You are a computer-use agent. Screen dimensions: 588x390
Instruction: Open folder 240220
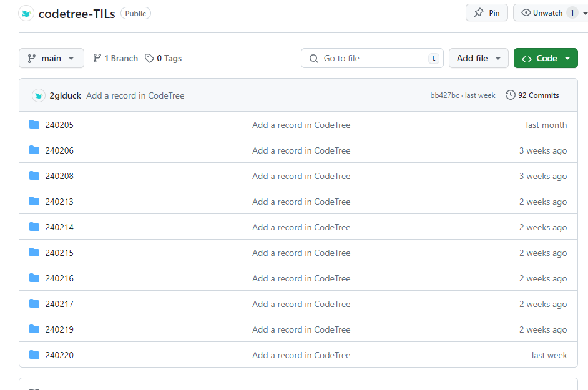(59, 355)
